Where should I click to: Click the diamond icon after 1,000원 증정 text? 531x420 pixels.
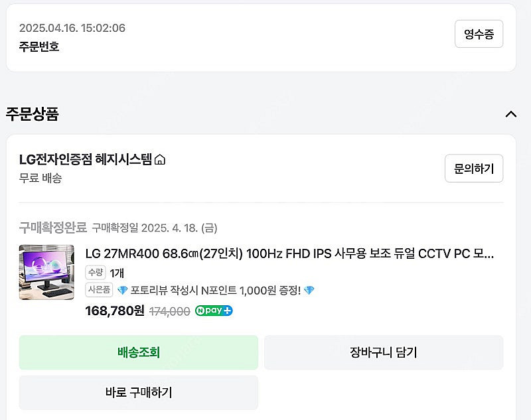click(311, 289)
